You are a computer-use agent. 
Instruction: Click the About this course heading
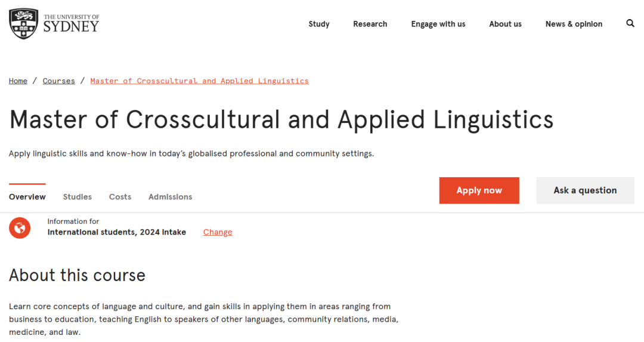click(77, 275)
